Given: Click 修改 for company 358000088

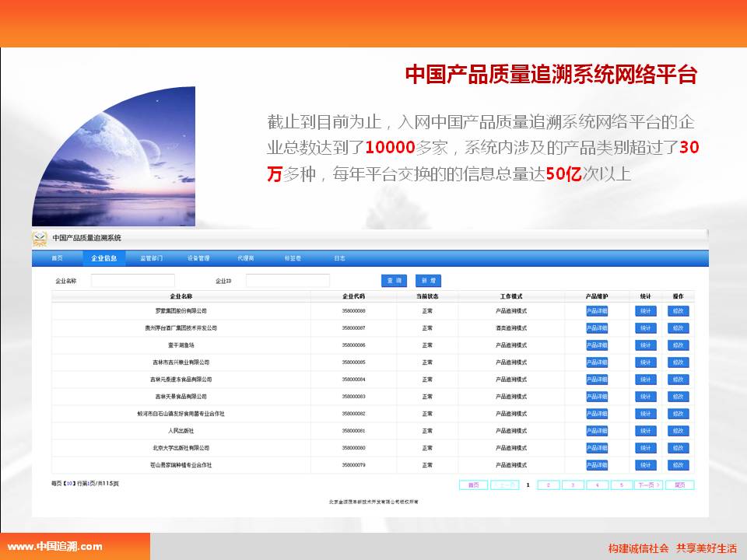Looking at the screenshot, I should point(679,311).
